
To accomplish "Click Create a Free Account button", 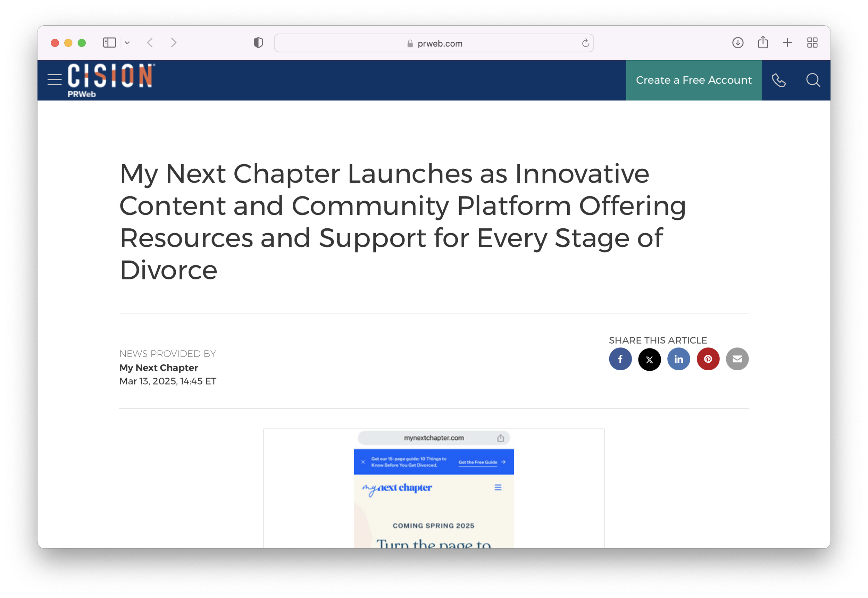I will 693,80.
